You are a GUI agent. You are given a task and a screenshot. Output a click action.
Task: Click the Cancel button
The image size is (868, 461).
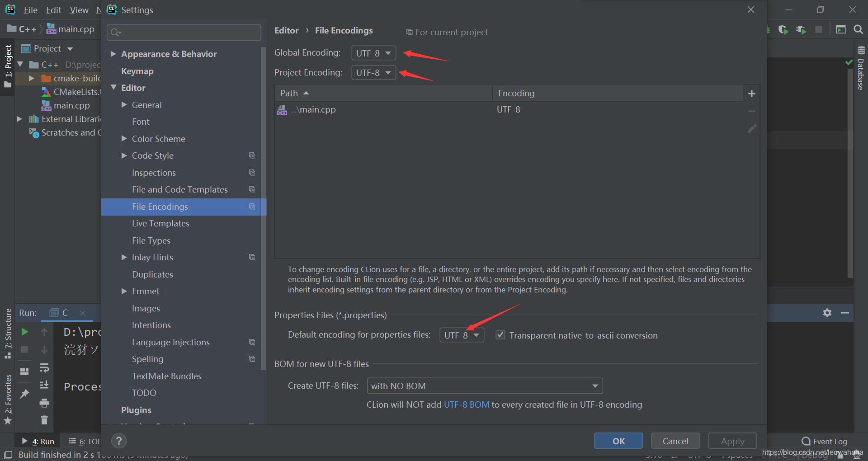[675, 441]
